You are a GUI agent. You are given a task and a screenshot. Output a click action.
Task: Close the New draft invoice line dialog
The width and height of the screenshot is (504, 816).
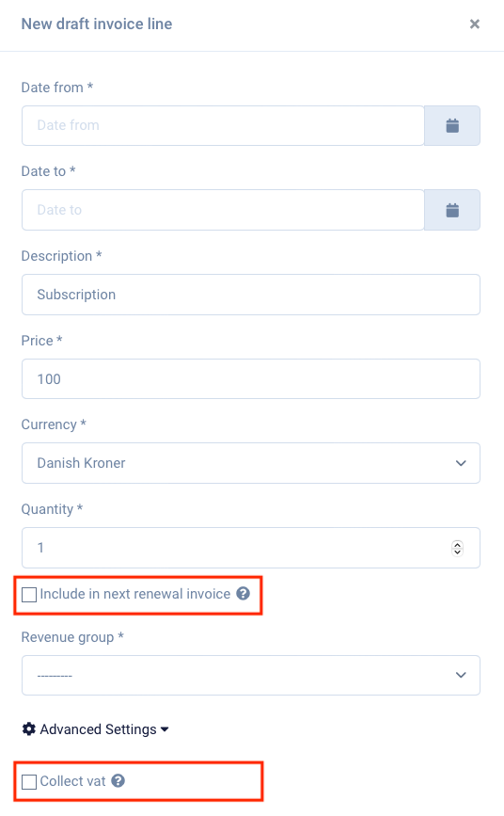pyautogui.click(x=474, y=24)
